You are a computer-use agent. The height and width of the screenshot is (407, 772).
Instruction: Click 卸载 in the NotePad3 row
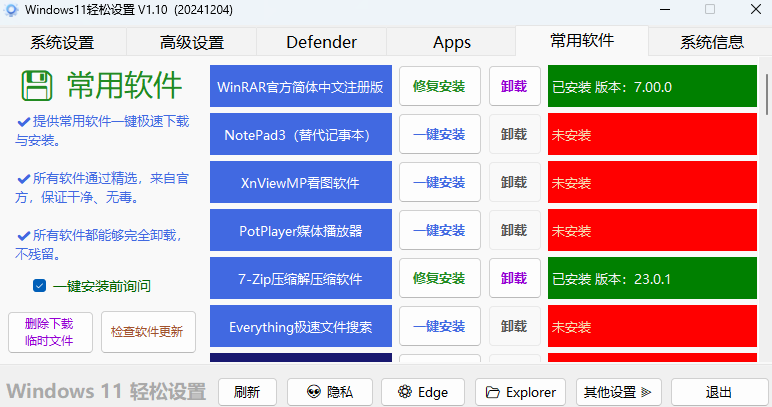point(515,134)
